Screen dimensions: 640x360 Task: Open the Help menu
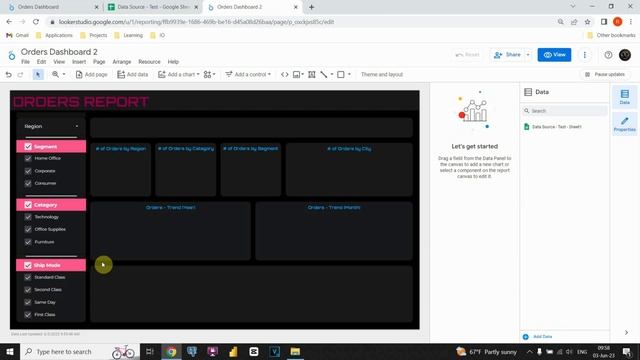(173, 62)
